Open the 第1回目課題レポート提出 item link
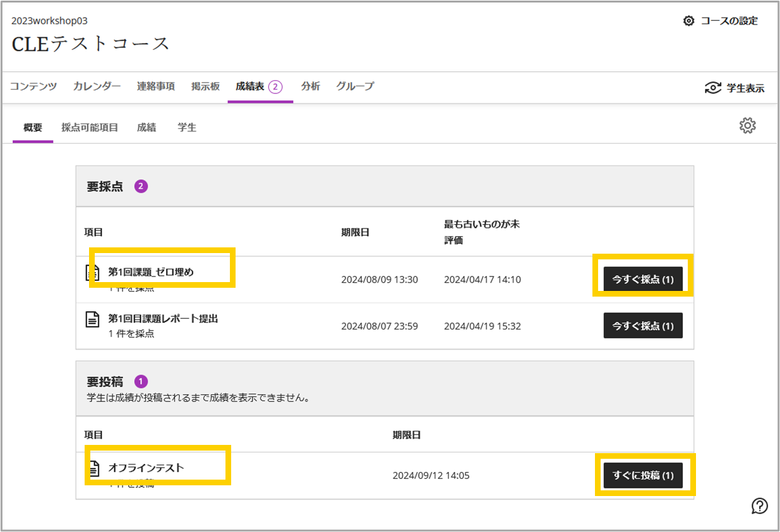This screenshot has width=780, height=532. click(x=163, y=319)
